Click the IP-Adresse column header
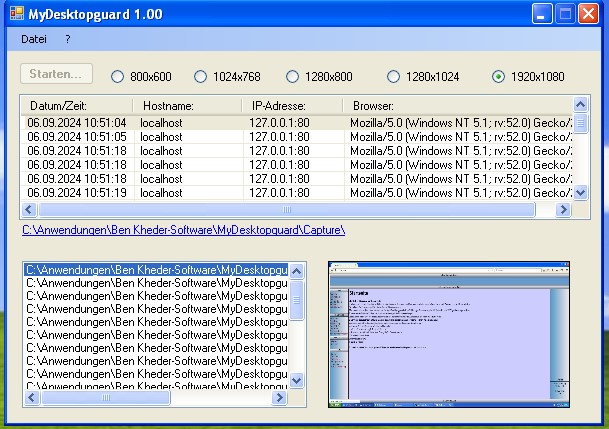609x429 pixels. [x=292, y=106]
